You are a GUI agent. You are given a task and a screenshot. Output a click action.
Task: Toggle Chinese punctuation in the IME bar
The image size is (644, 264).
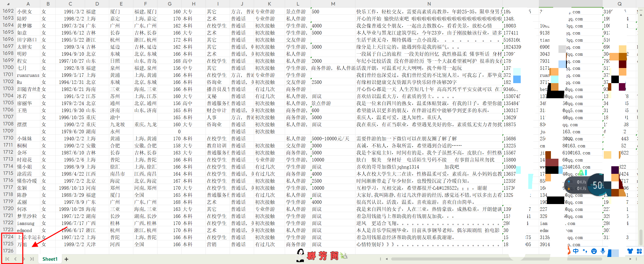click(585, 251)
